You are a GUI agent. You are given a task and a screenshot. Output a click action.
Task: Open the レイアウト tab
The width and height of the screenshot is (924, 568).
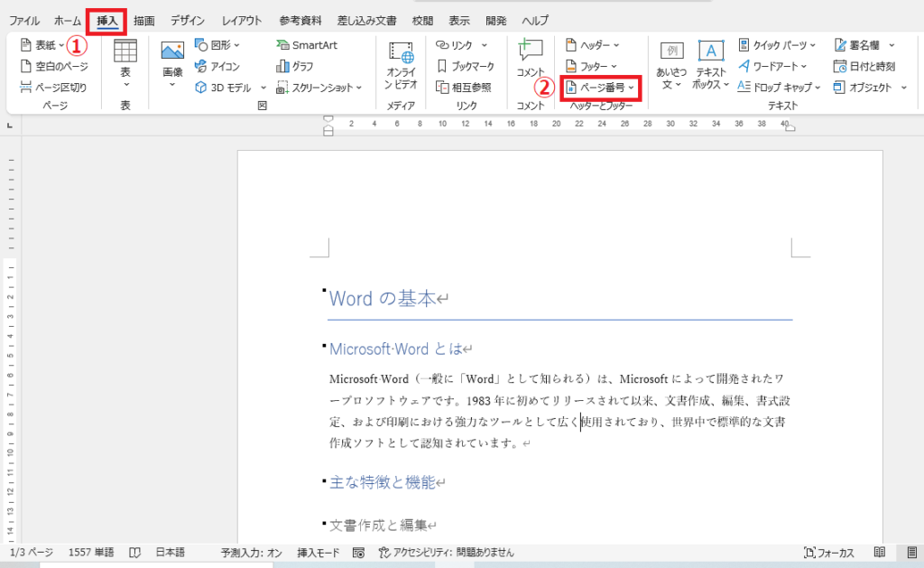point(242,21)
